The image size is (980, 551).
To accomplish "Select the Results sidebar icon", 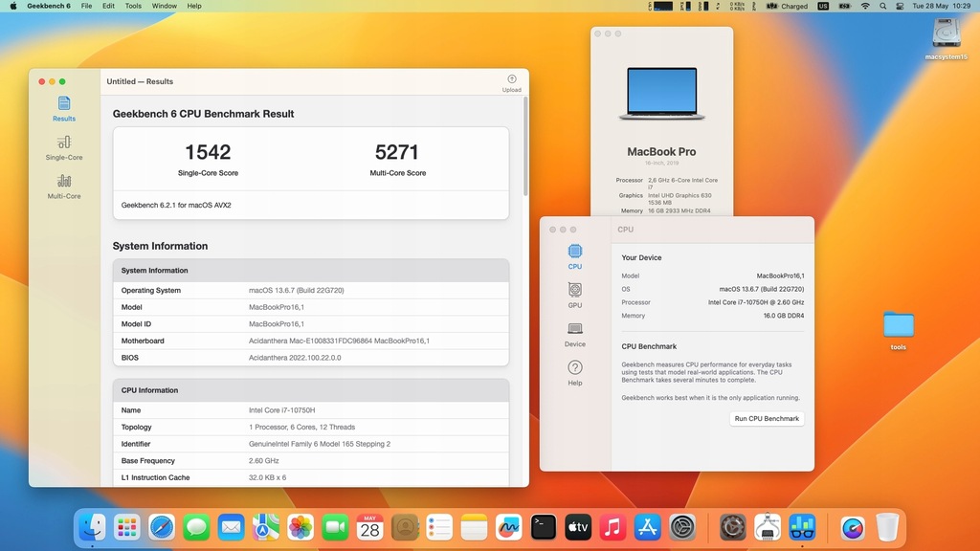I will 64,108.
